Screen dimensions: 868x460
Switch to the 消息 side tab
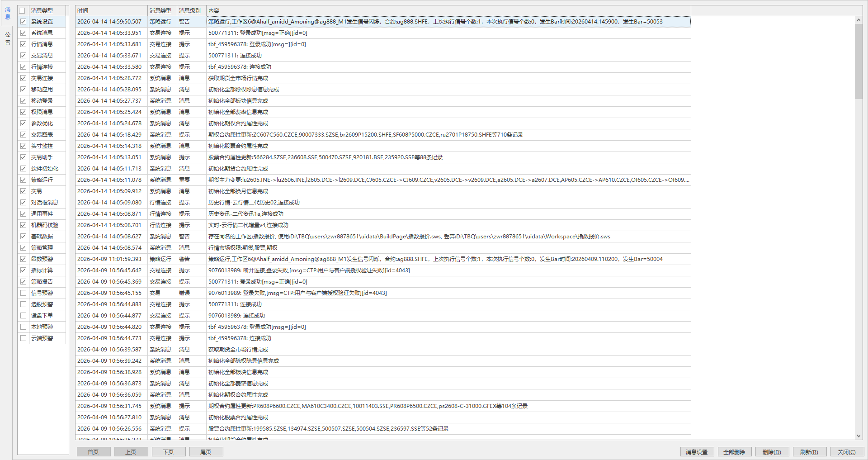point(7,13)
